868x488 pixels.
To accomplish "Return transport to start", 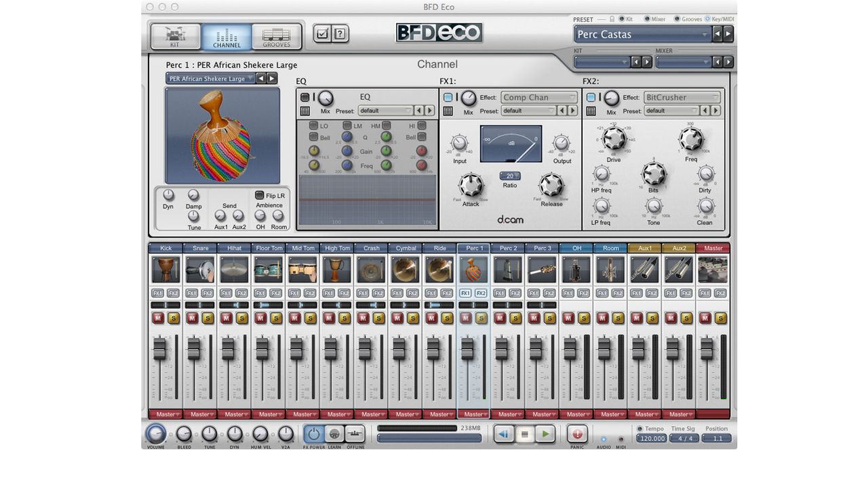I will click(503, 434).
